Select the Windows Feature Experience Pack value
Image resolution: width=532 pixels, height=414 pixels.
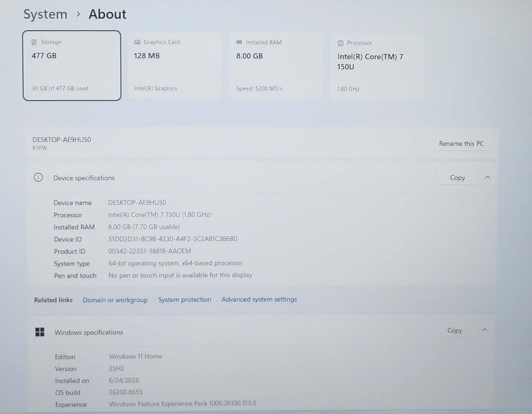pyautogui.click(x=183, y=403)
